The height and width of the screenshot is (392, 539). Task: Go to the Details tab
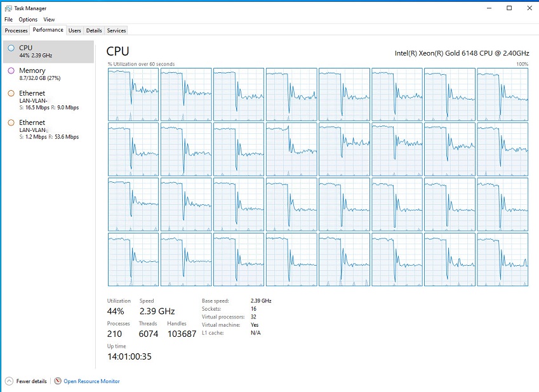94,30
